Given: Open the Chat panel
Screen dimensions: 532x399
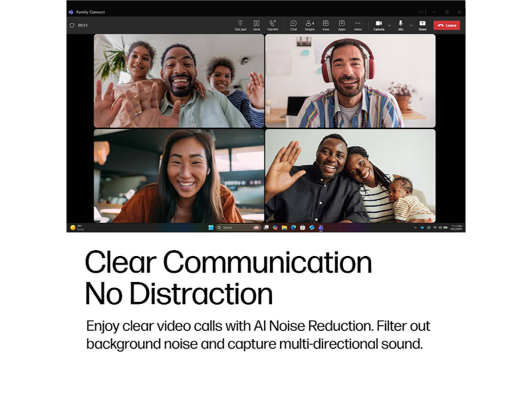Looking at the screenshot, I should click(x=293, y=25).
